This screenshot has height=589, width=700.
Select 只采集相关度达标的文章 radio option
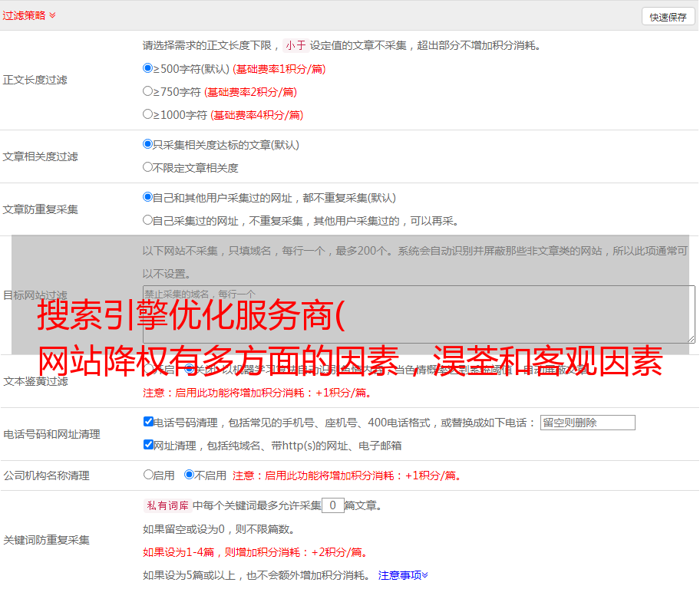point(148,144)
